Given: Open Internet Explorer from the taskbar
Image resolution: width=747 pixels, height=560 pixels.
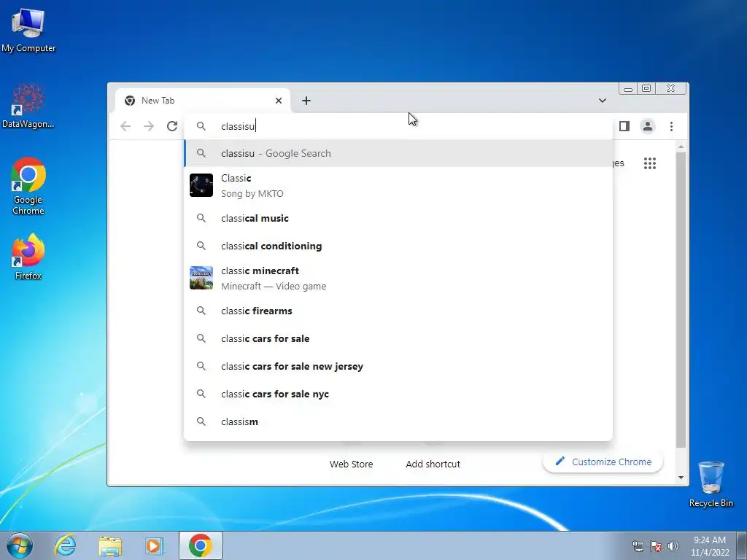Looking at the screenshot, I should click(65, 545).
